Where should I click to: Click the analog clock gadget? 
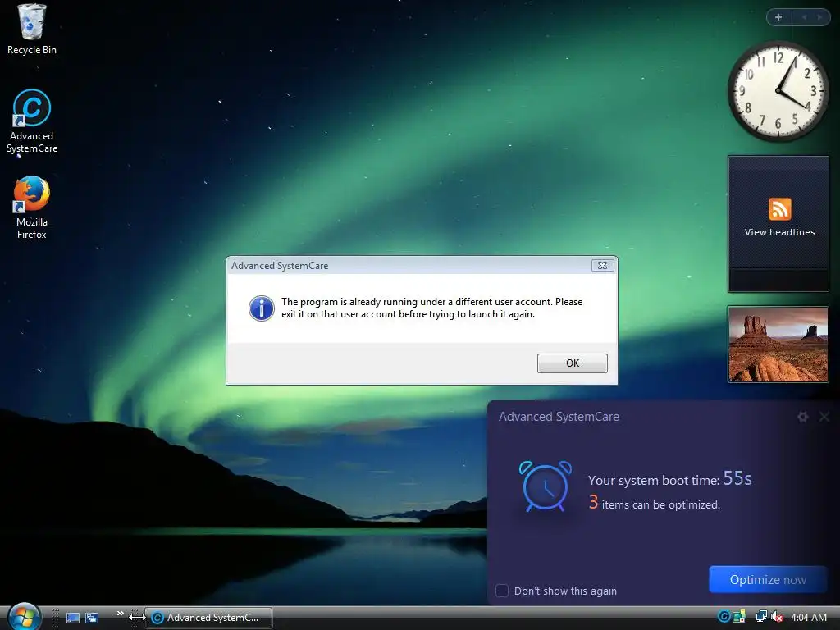click(x=778, y=91)
